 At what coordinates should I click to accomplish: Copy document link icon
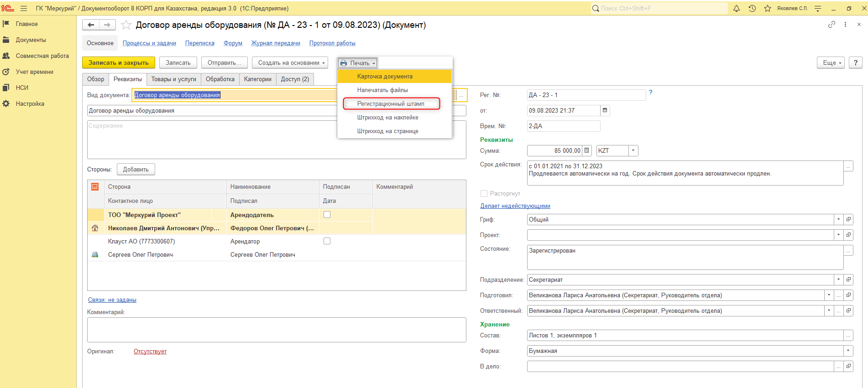point(831,25)
